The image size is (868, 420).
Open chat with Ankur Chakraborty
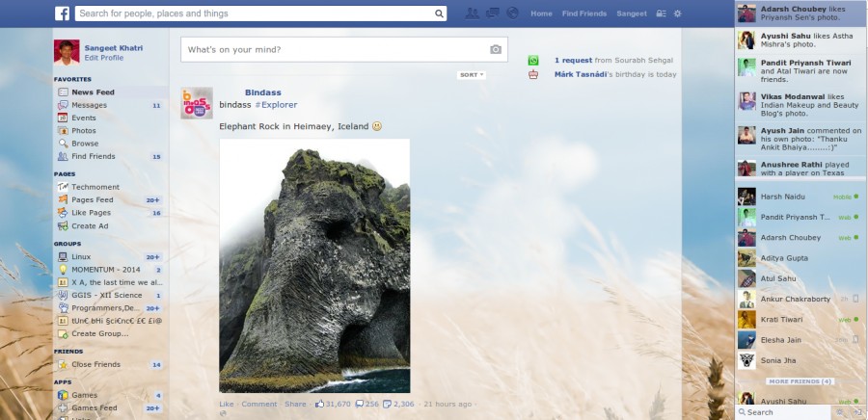pyautogui.click(x=800, y=299)
